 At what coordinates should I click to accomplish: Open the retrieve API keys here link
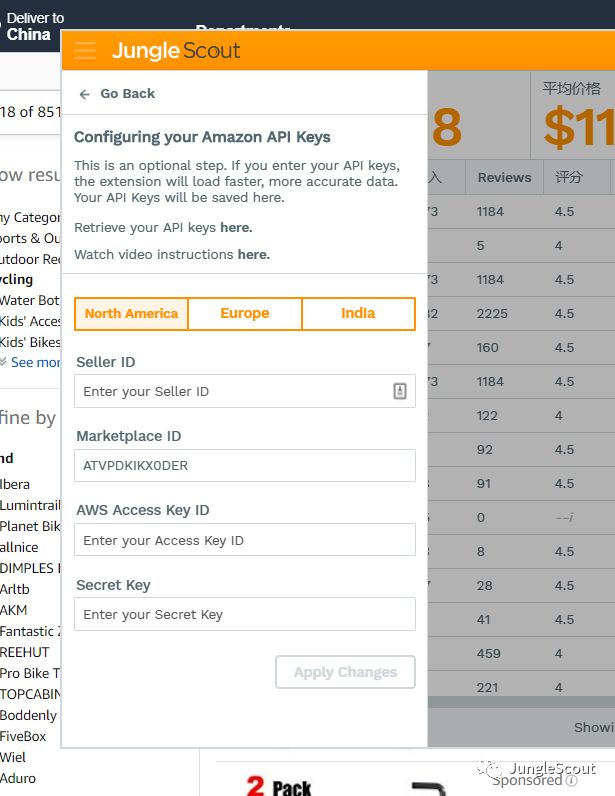point(236,228)
